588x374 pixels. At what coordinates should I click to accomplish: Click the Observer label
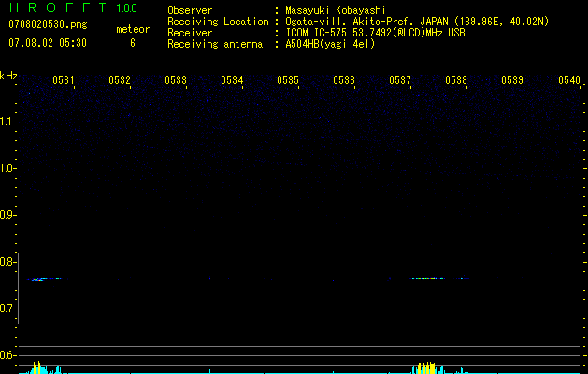[x=190, y=10]
